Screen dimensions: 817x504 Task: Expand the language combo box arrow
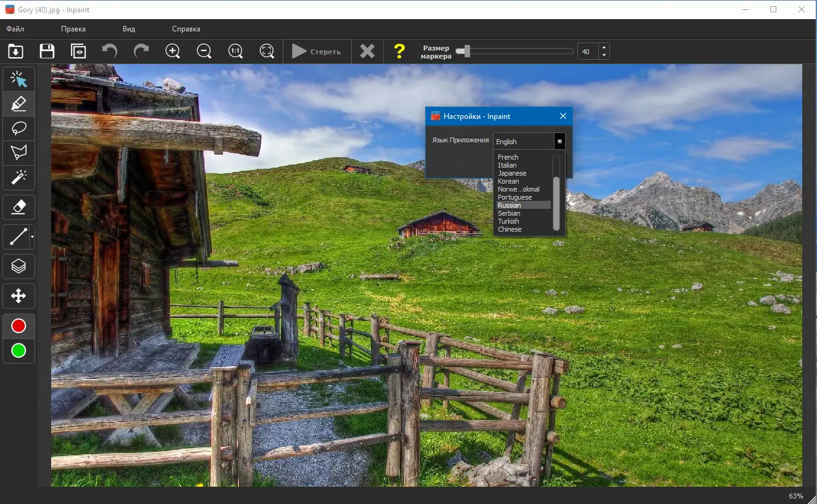click(559, 142)
